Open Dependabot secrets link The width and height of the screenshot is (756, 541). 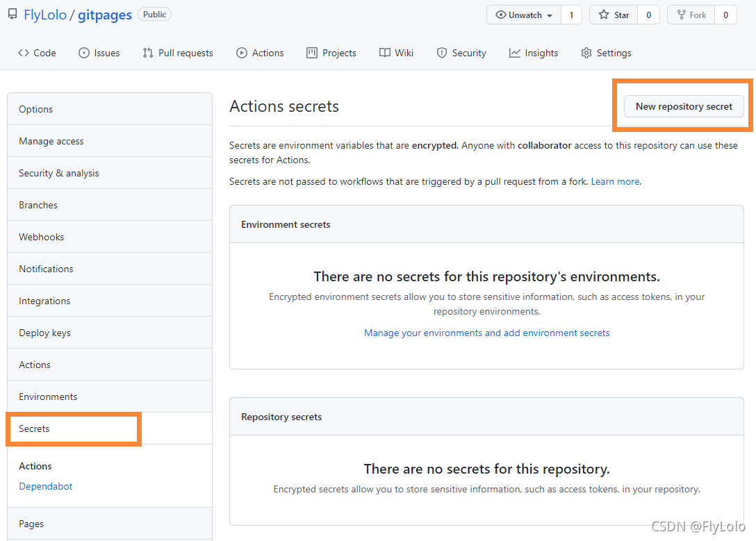46,486
